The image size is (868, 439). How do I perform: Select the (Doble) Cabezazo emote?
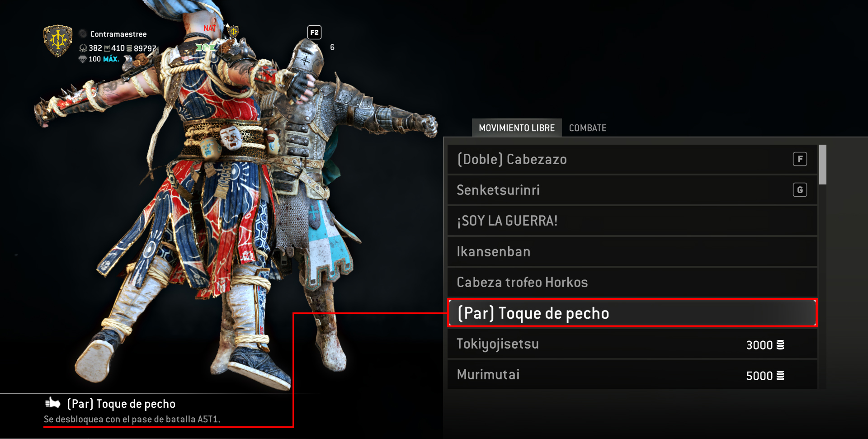tap(632, 159)
